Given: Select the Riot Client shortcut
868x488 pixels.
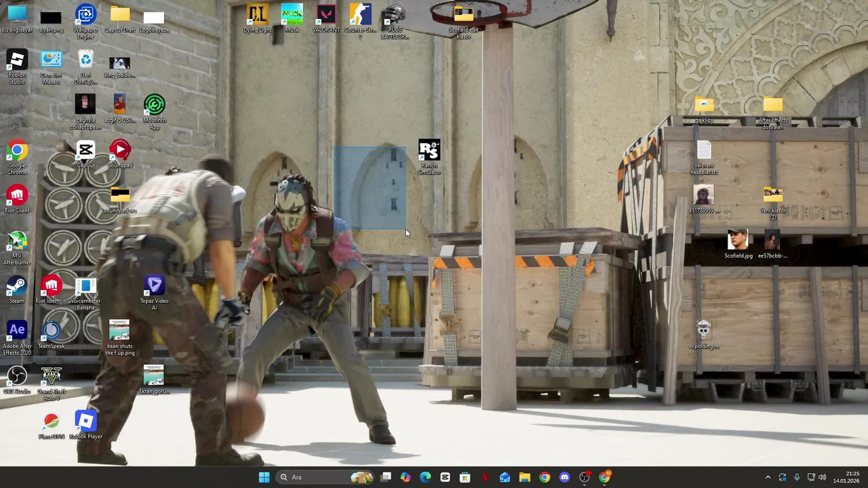Looking at the screenshot, I should [x=17, y=200].
